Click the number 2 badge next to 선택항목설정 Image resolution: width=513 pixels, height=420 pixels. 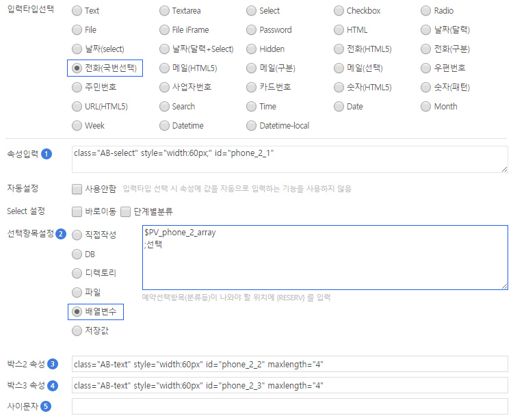tap(61, 234)
